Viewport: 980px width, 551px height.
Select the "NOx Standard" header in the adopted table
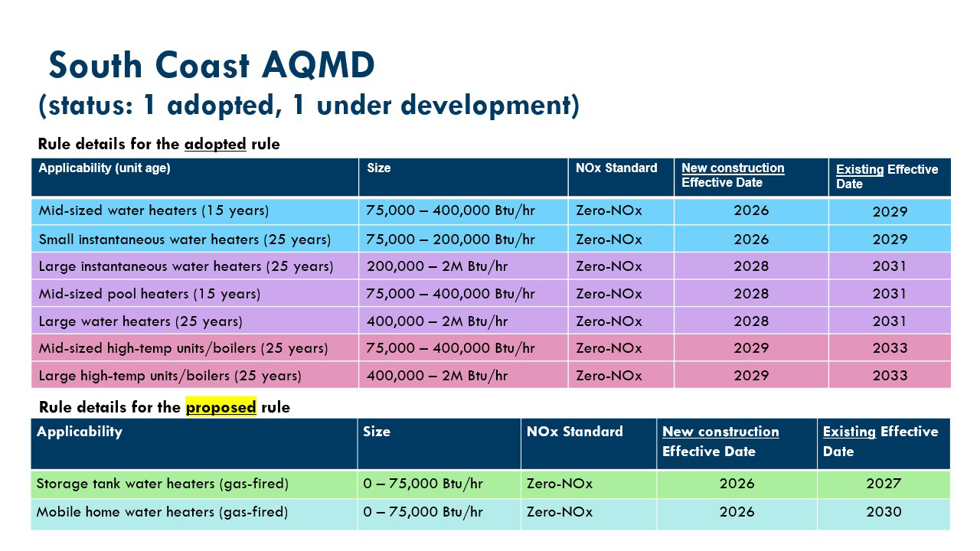click(x=616, y=168)
